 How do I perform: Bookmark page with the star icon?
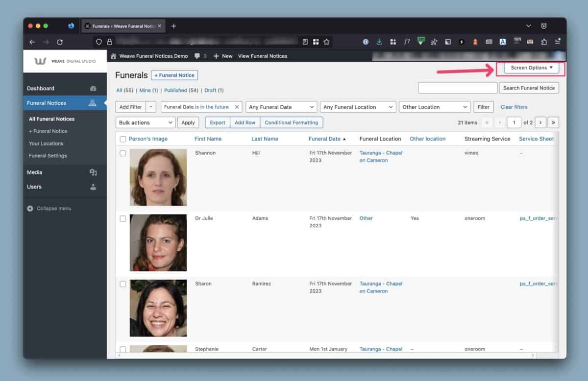(326, 42)
